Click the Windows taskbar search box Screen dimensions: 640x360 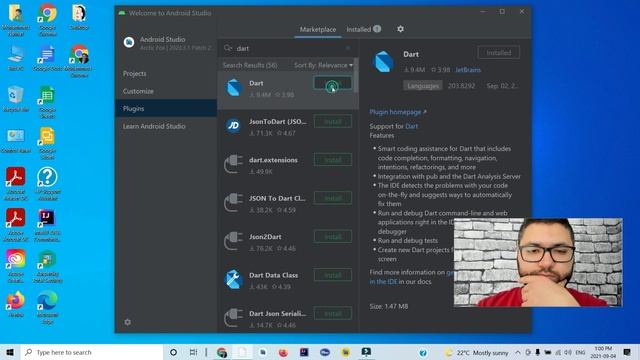pyautogui.click(x=92, y=352)
